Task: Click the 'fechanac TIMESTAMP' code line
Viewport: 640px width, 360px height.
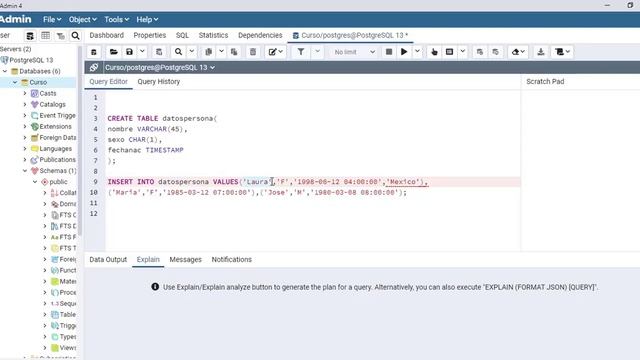Action: pos(145,150)
